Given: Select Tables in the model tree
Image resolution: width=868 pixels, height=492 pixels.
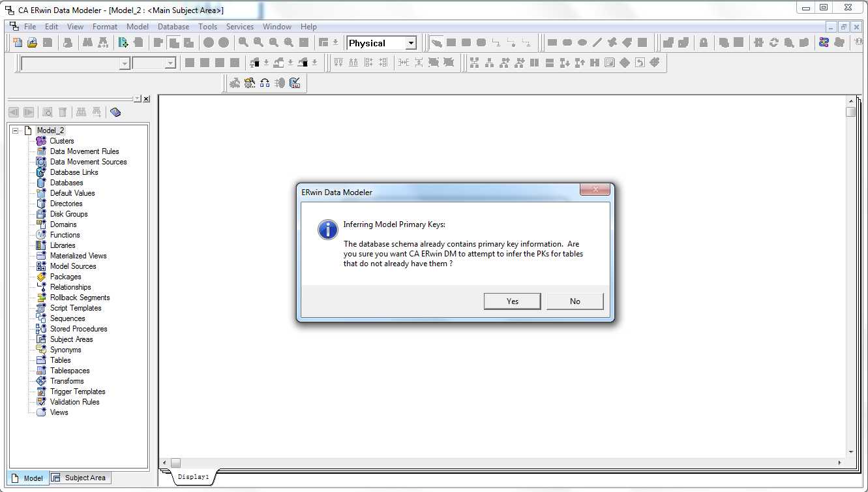Looking at the screenshot, I should pyautogui.click(x=61, y=360).
